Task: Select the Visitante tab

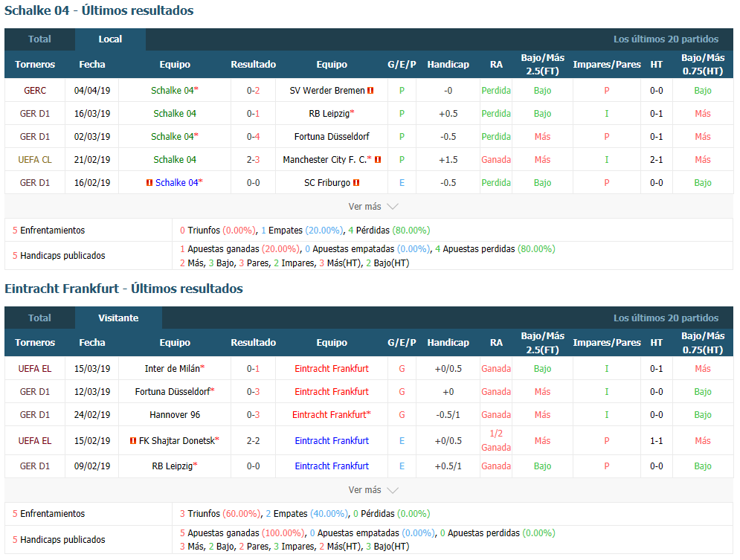Action: (118, 318)
